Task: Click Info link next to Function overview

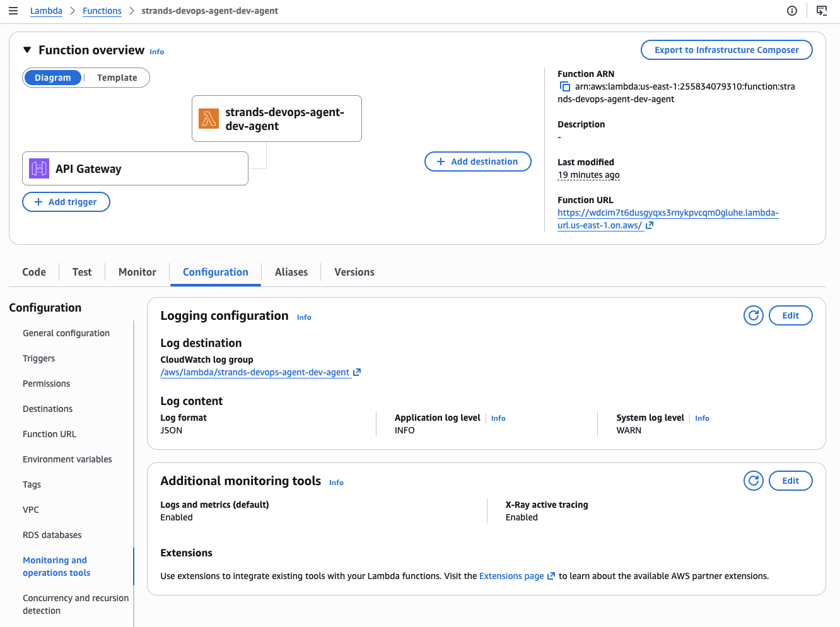Action: (157, 52)
